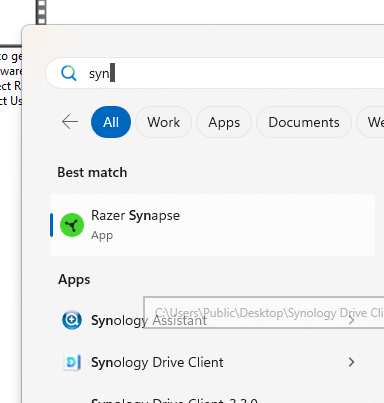Switch to the Apps filter tab
Viewport: 384px width, 403px height.
tap(224, 122)
